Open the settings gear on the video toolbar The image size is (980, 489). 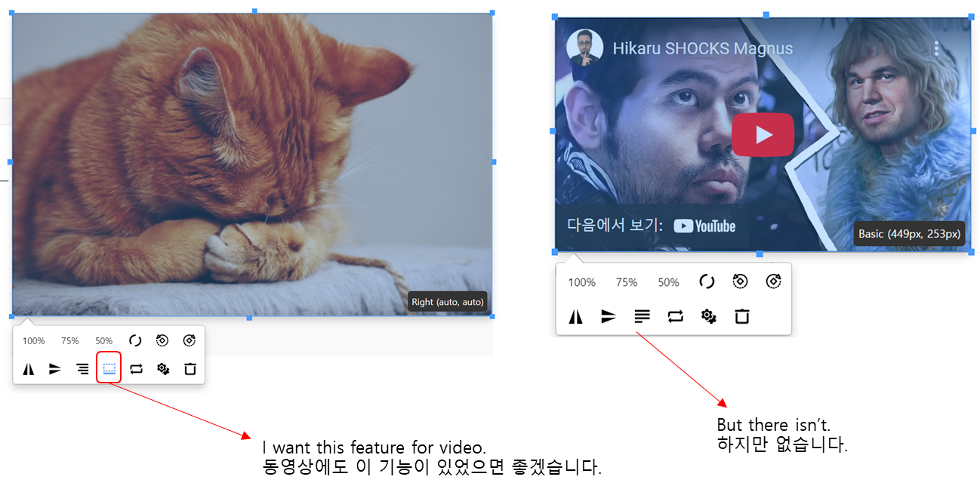(708, 317)
